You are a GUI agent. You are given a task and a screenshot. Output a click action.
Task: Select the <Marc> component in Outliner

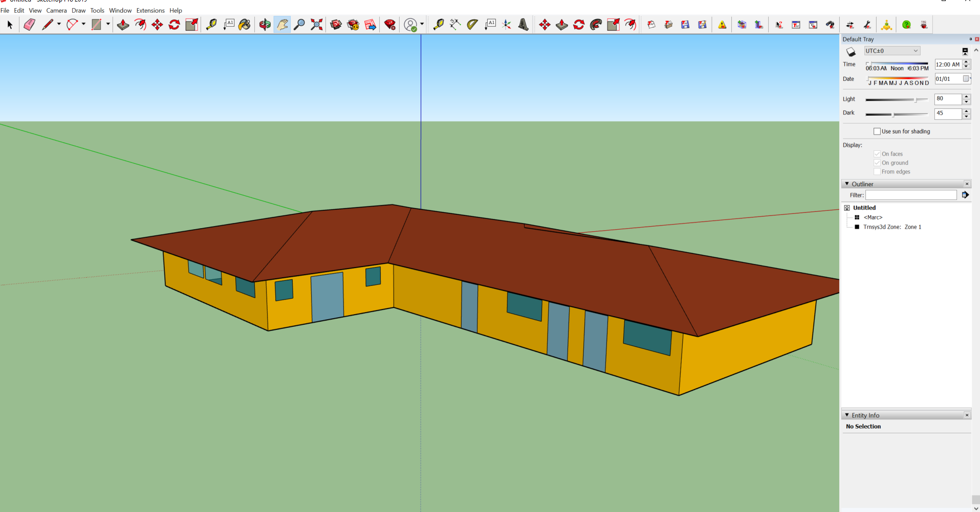[873, 217]
